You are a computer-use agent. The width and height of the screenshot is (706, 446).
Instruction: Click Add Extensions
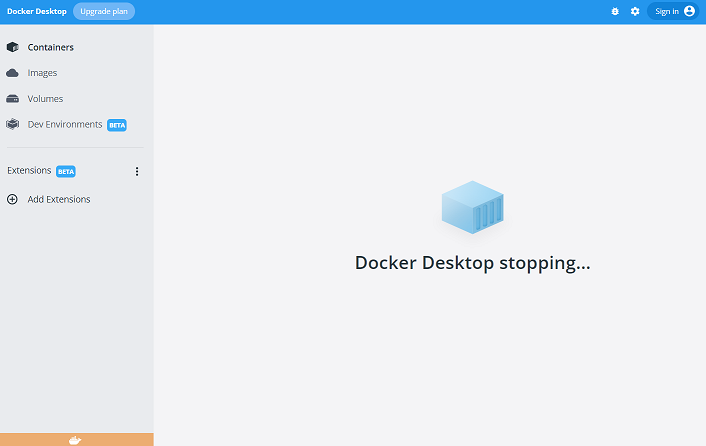59,199
